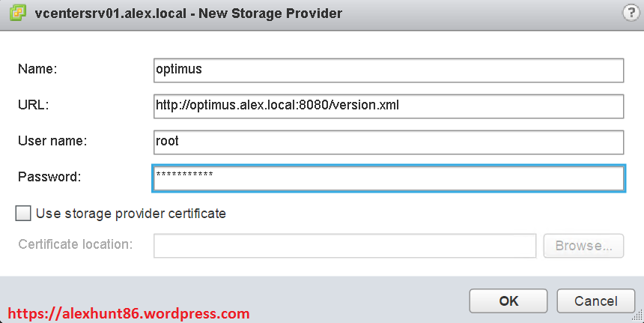Click the 'Use storage provider certificate' label text

[x=131, y=214]
